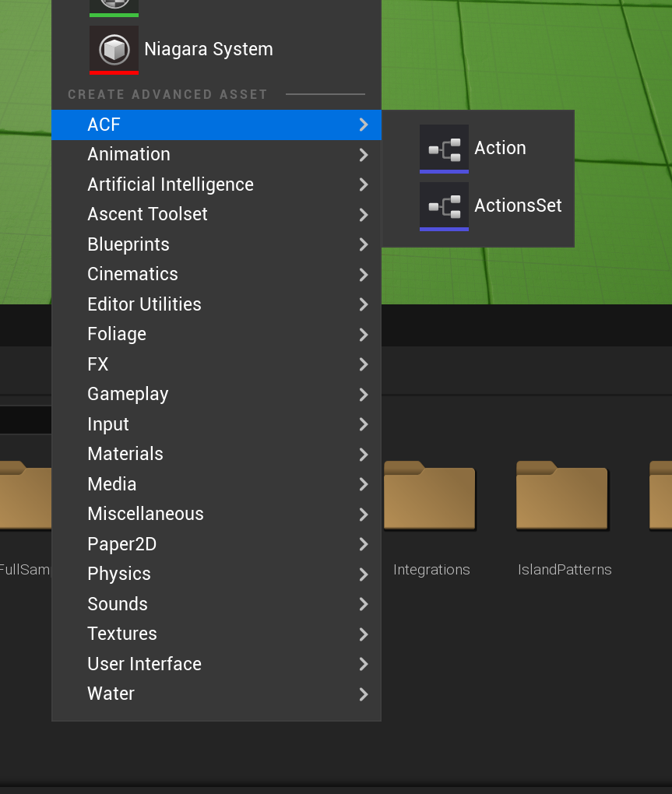
Task: Select Gameplay from the menu
Action: coord(128,394)
